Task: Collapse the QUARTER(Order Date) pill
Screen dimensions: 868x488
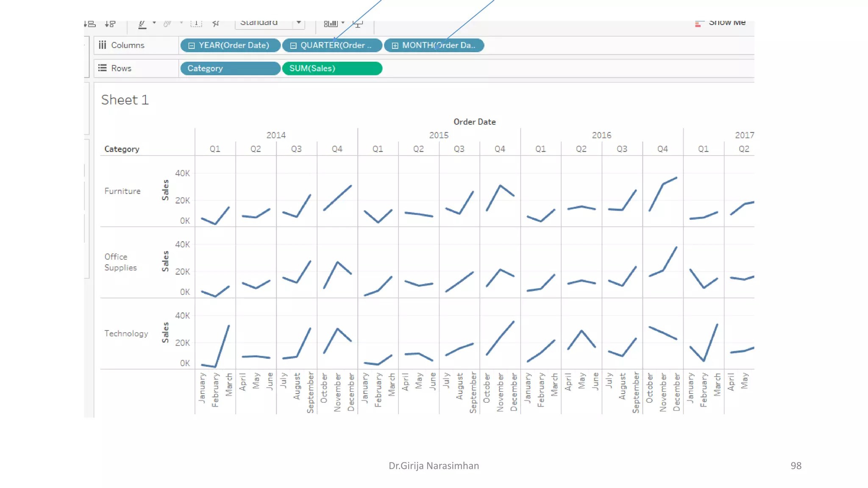Action: pos(293,45)
